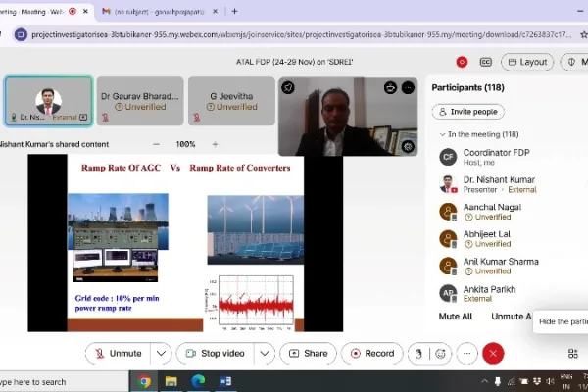Screen dimensions: 588x392
Task: Start recording with the Record button
Action: coord(371,353)
